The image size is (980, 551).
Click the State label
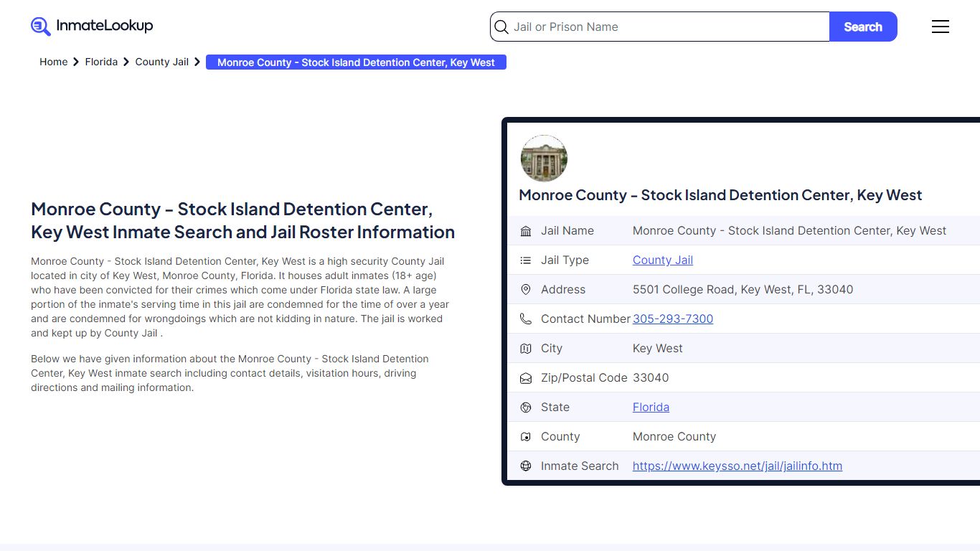coord(555,408)
